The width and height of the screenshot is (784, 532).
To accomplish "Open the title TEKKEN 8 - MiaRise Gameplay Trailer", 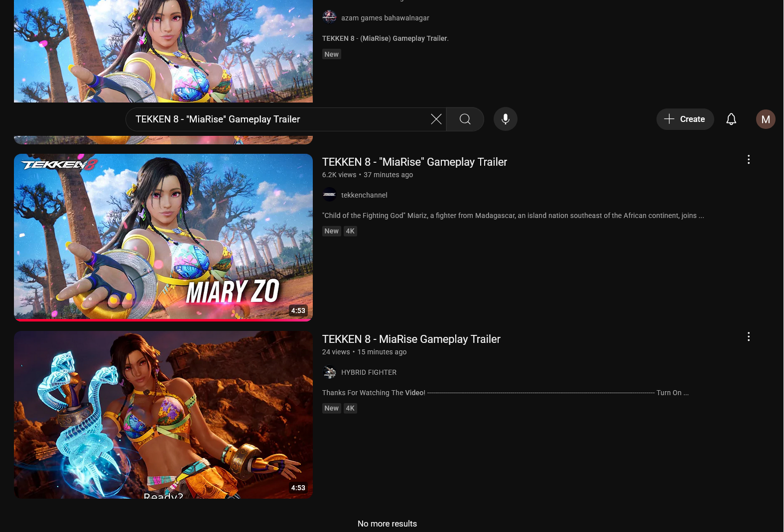I will coord(411,339).
